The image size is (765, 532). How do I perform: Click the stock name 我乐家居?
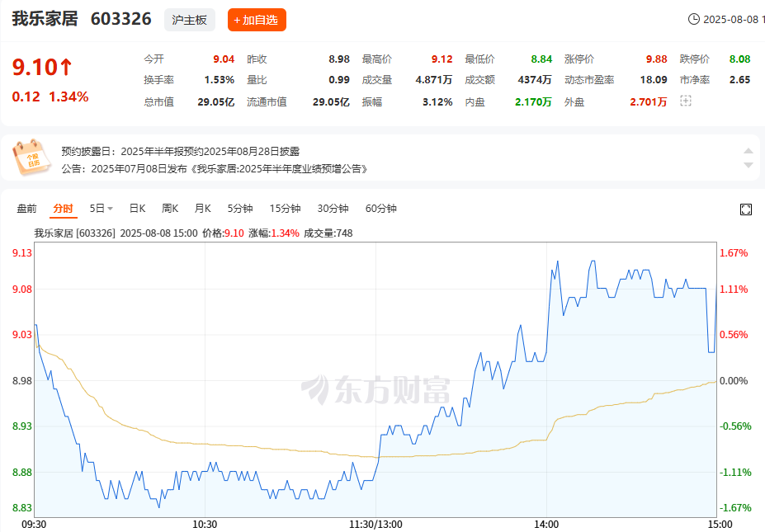pyautogui.click(x=45, y=18)
